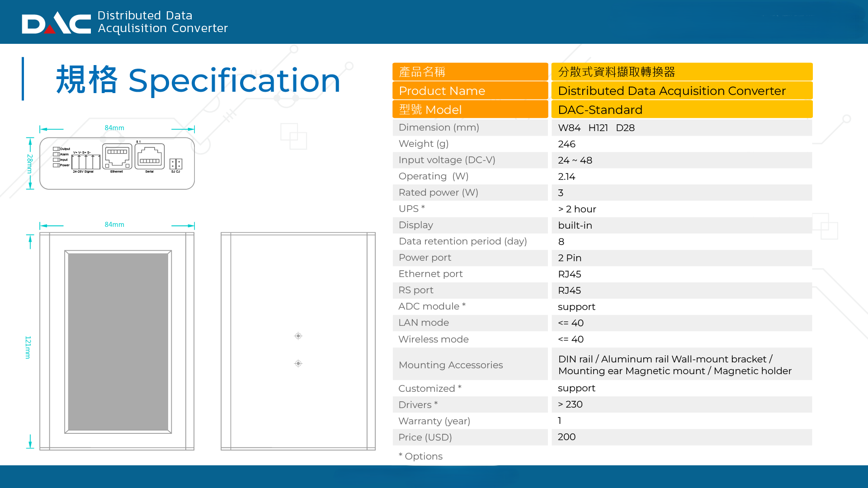Click the upper mounting hole on rear view
Viewport: 868px width, 488px height.
(298, 336)
